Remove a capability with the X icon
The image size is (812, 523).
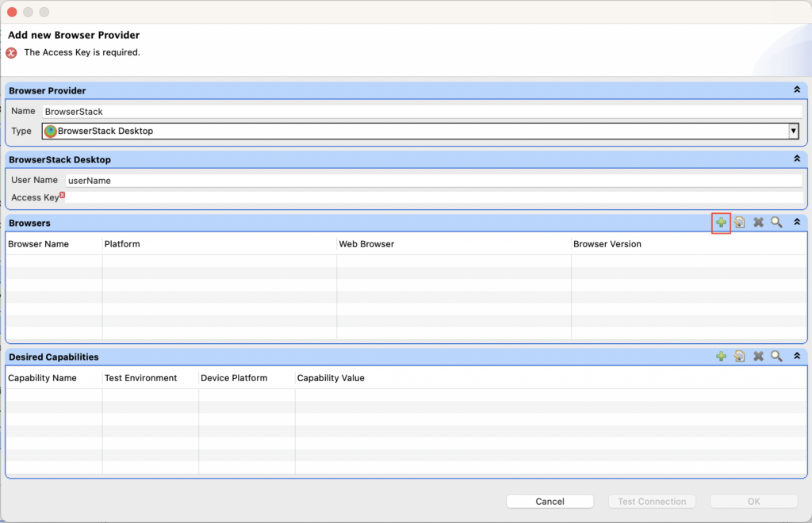(x=758, y=357)
